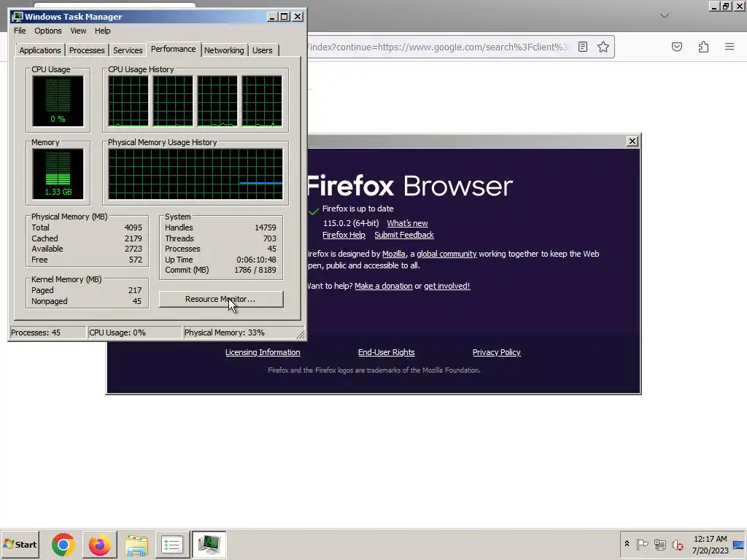Click the Submit Feedback link
The height and width of the screenshot is (560, 747).
[x=404, y=235]
